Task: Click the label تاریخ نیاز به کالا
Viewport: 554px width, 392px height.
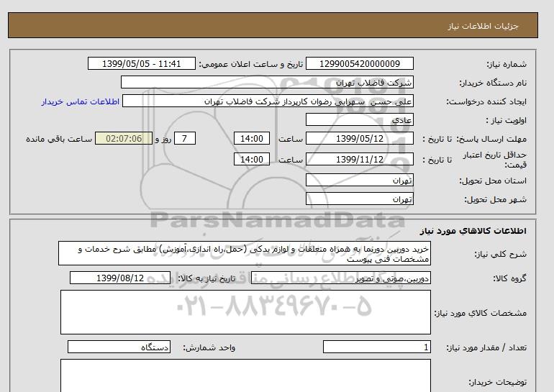Action: click(206, 278)
